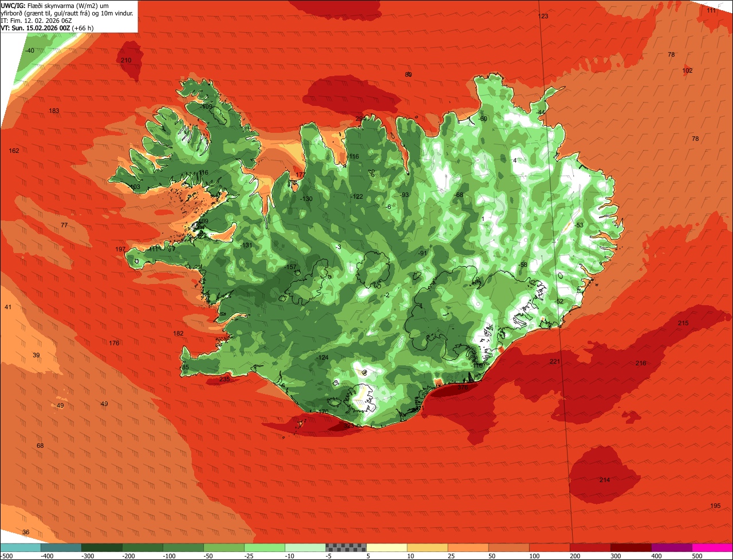This screenshot has width=733, height=560.
Task: Click the legend swatch between -500 and -400
Action: 21,547
